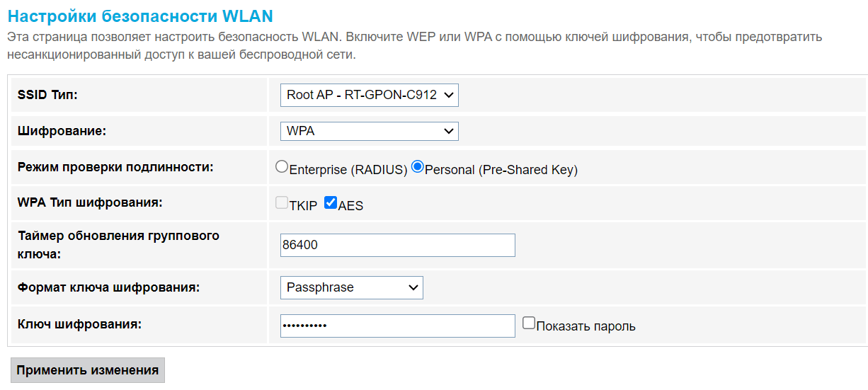Click the Режим проверки подлинности label
Viewport: 868px width, 390px height.
pyautogui.click(x=115, y=167)
